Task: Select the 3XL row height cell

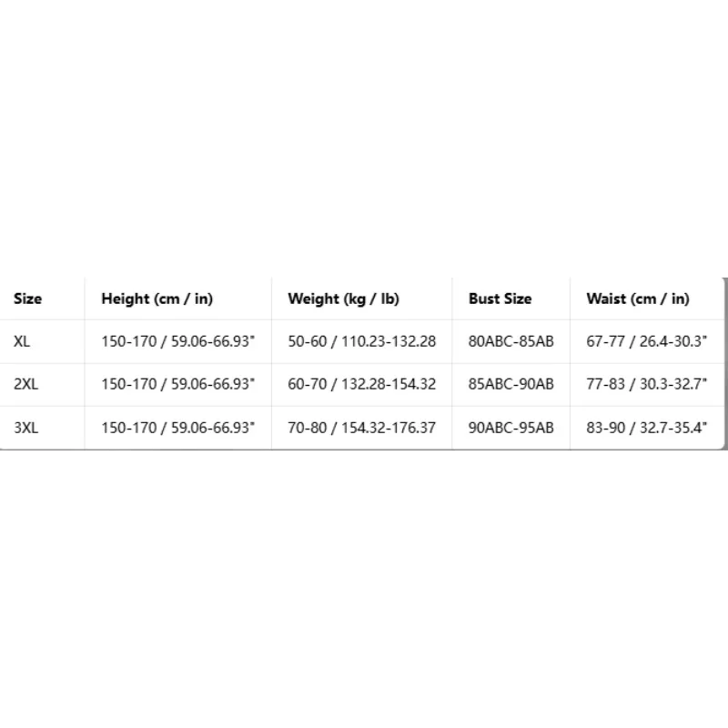Action: (x=177, y=428)
